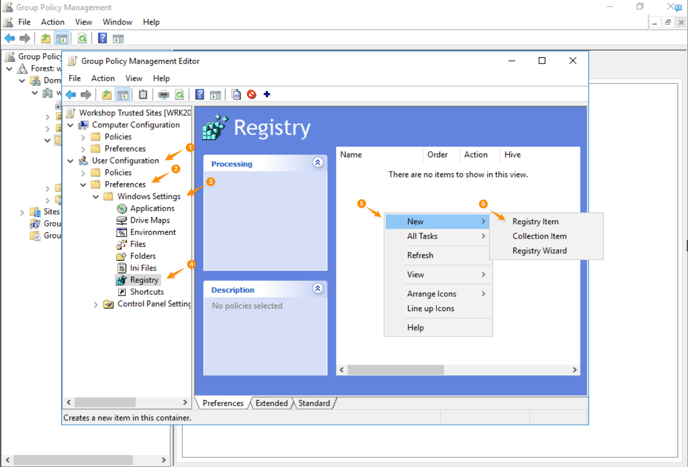This screenshot has width=688, height=467.
Task: Collapse the User Configuration node
Action: [70, 161]
